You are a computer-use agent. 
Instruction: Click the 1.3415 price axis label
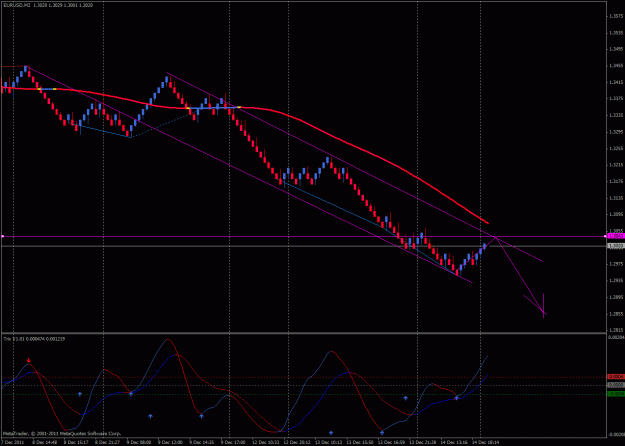[x=616, y=82]
